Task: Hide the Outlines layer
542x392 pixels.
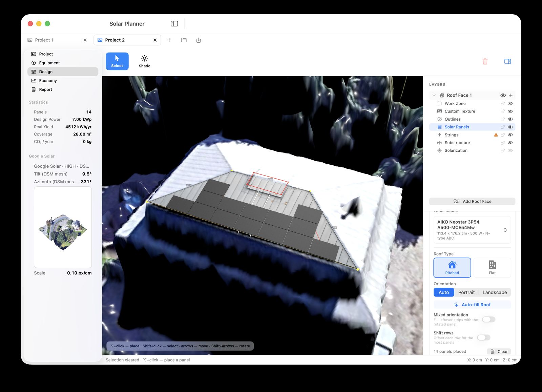Action: (x=510, y=119)
